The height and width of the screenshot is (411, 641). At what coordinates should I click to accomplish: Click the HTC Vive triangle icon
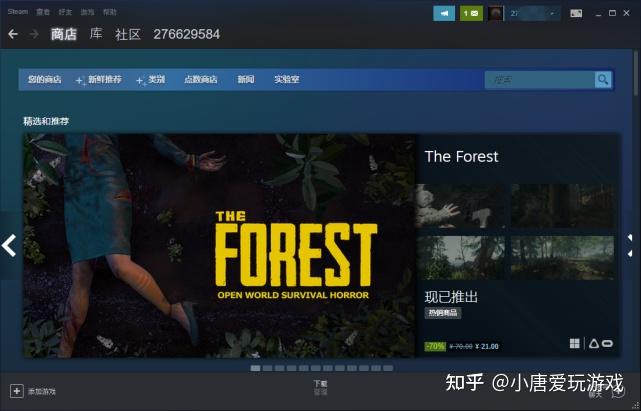click(594, 344)
